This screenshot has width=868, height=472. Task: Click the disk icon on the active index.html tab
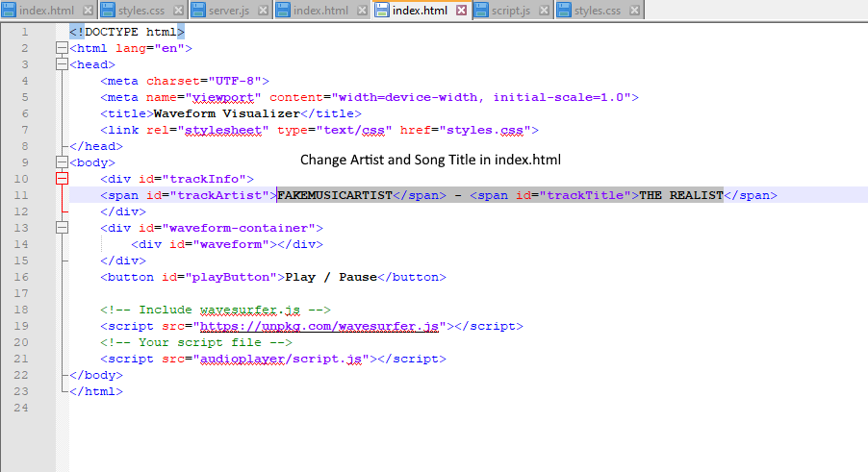[382, 10]
